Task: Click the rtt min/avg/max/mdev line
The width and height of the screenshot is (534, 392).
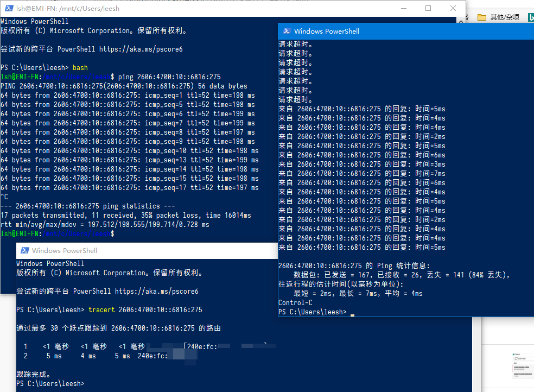Action: [x=105, y=224]
